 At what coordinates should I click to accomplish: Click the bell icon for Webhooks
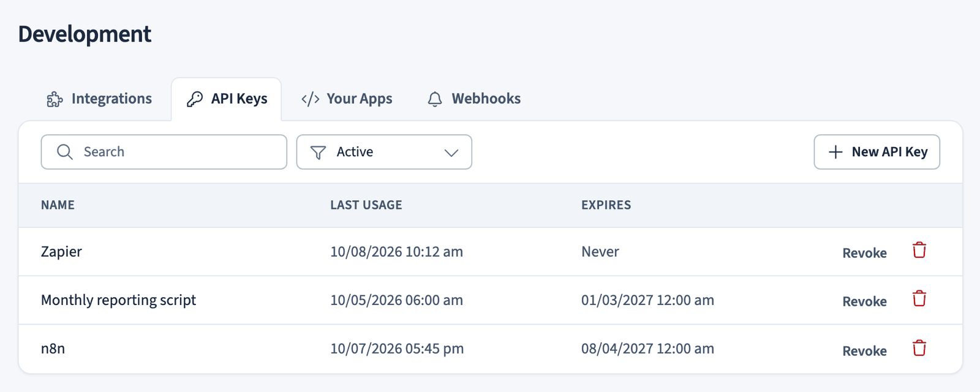point(435,99)
